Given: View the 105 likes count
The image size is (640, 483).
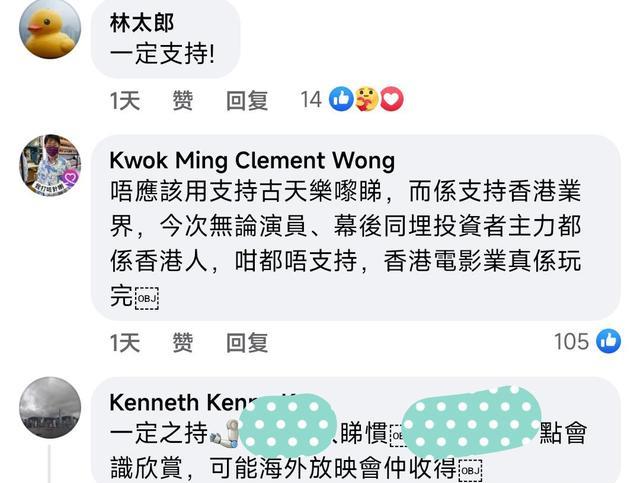Looking at the screenshot, I should point(571,341).
